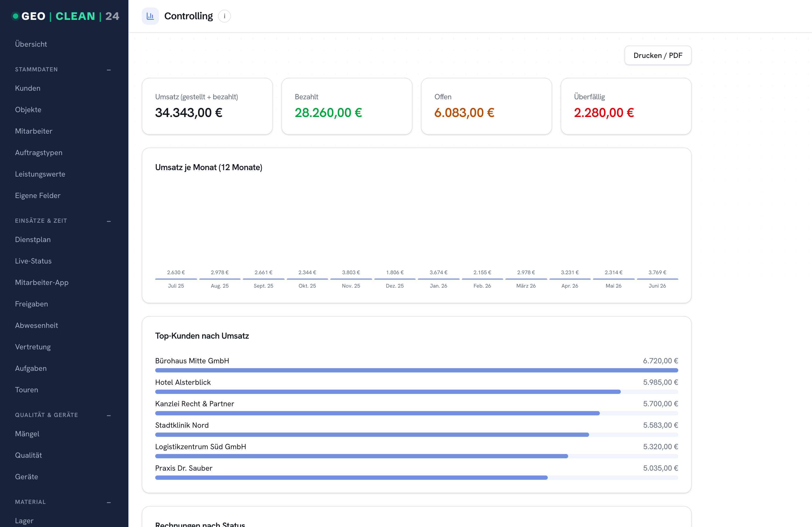Select Mängel menu item
Image resolution: width=812 pixels, height=527 pixels.
click(27, 434)
